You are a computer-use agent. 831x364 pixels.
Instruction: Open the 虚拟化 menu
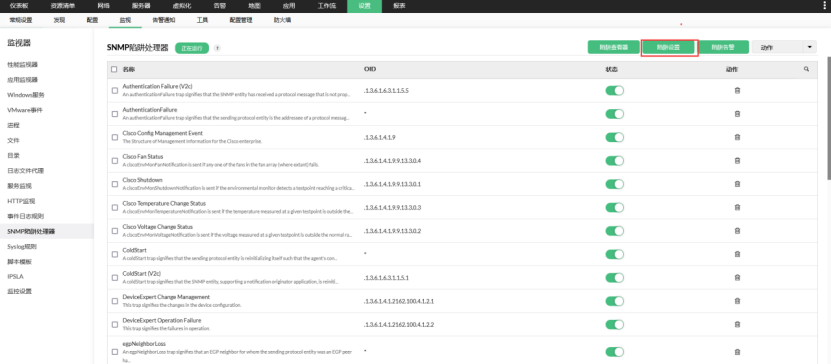[182, 6]
